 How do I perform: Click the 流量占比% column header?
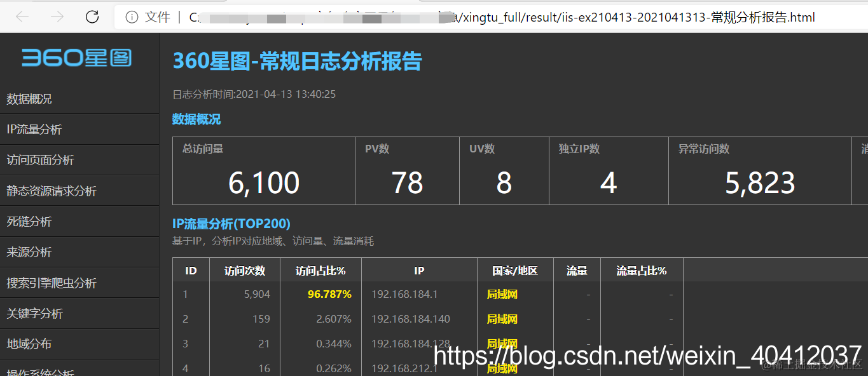tap(642, 271)
